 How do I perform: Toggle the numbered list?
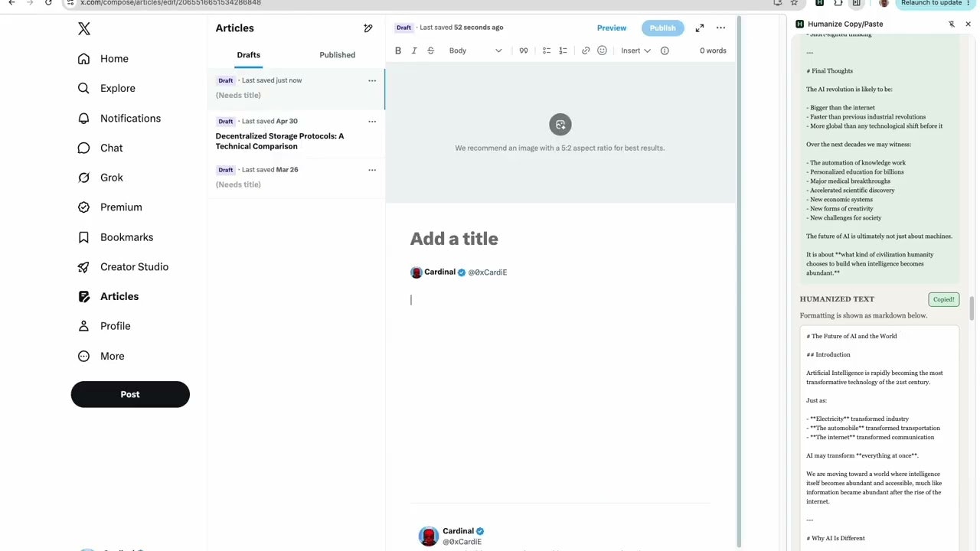click(x=563, y=51)
